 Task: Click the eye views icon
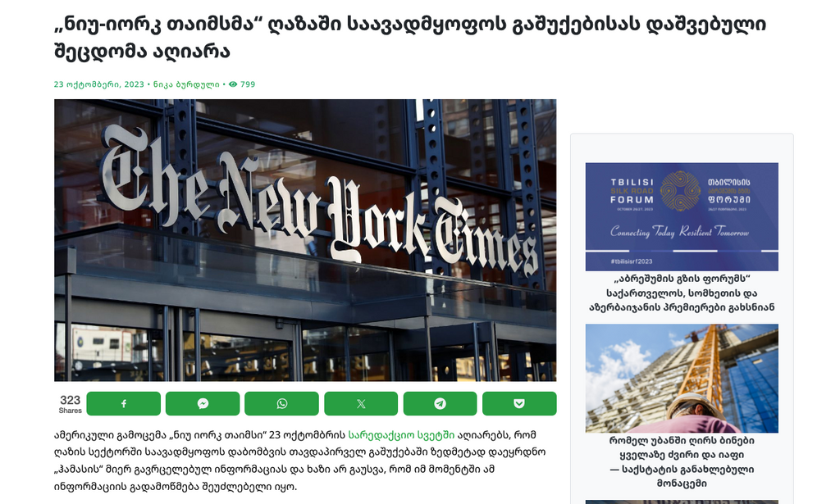point(233,84)
